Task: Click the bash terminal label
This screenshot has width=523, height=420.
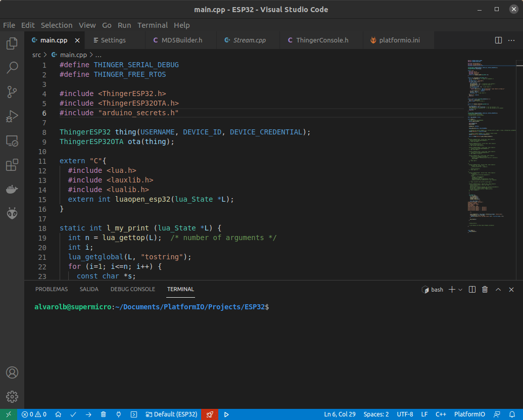Action: 433,290
